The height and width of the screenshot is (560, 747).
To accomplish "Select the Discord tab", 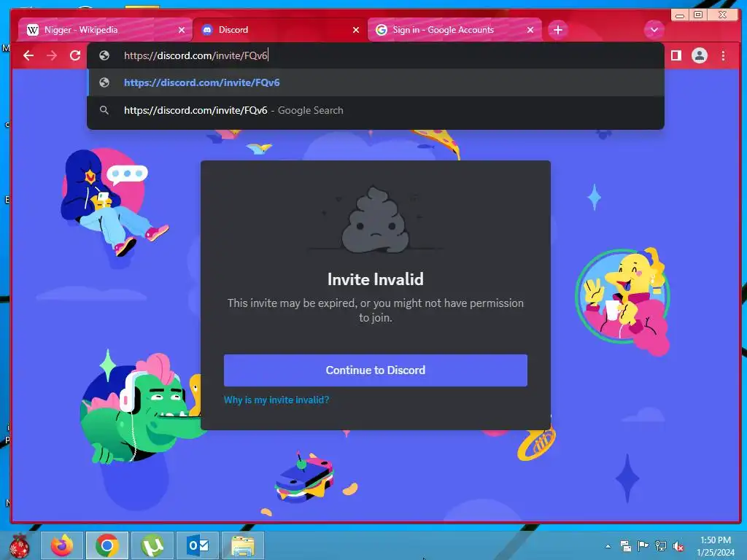I will [x=280, y=30].
